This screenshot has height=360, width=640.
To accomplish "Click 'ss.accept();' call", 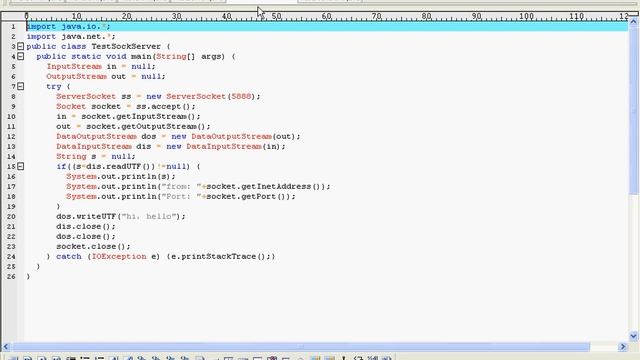I will (166, 107).
